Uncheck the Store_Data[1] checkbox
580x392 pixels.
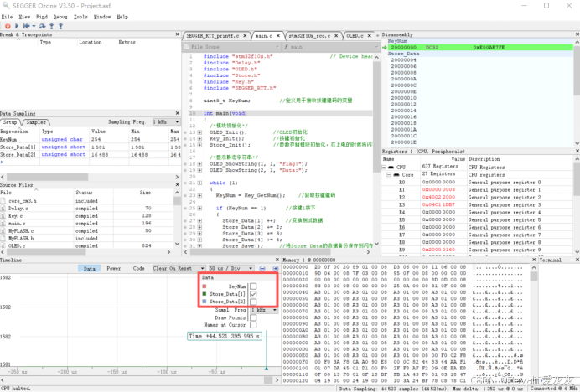coord(253,294)
